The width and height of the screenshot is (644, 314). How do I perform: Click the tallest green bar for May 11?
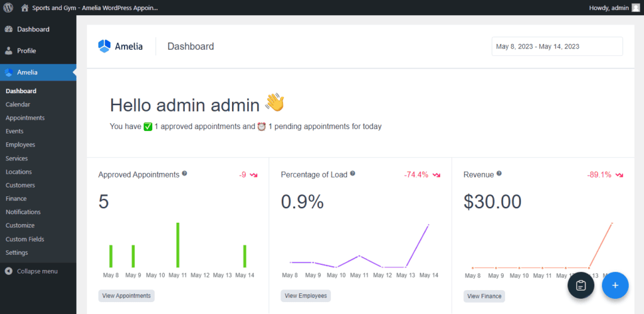coord(178,245)
